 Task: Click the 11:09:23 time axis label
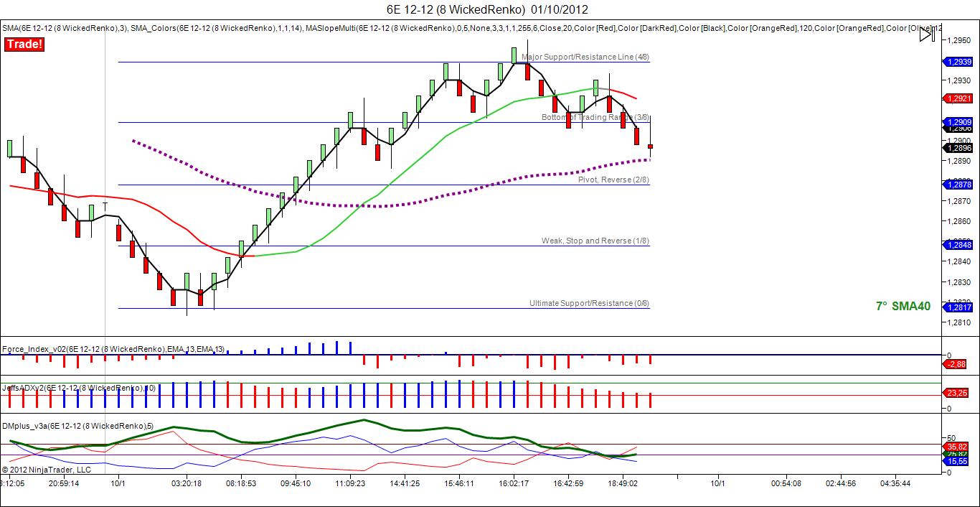point(349,483)
